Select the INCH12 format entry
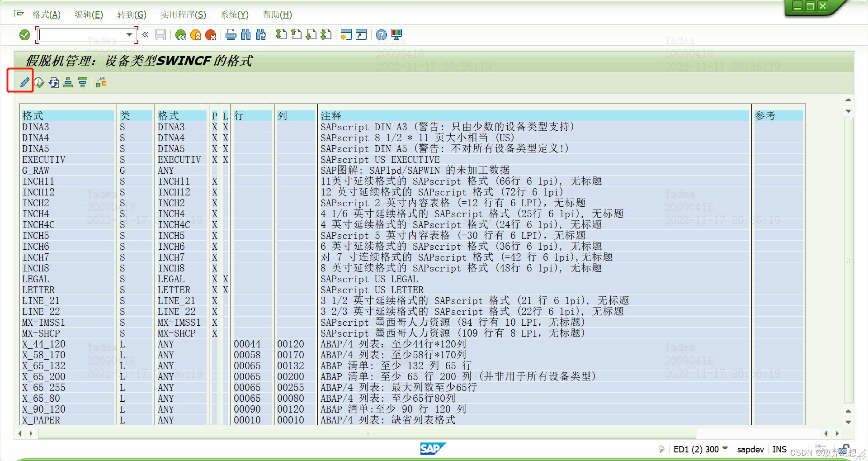The height and width of the screenshot is (461, 868). pos(38,192)
